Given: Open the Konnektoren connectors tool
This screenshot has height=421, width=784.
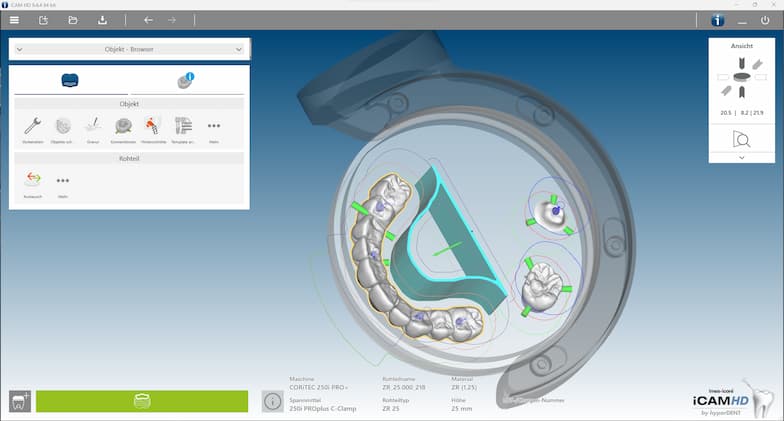Looking at the screenshot, I should 123,125.
